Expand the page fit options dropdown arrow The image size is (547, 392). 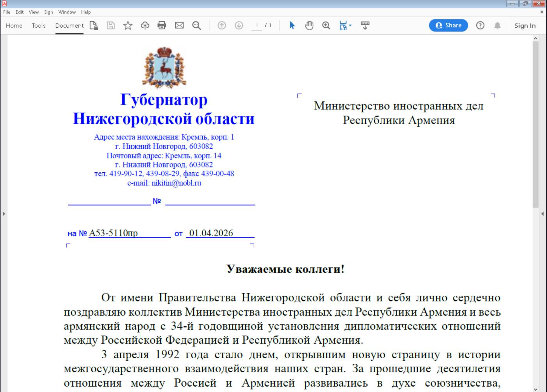pyautogui.click(x=350, y=25)
